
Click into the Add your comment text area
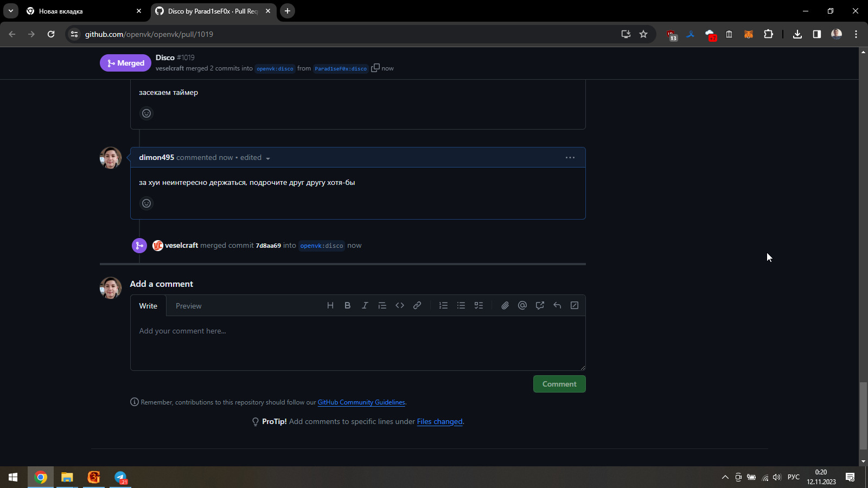click(358, 343)
